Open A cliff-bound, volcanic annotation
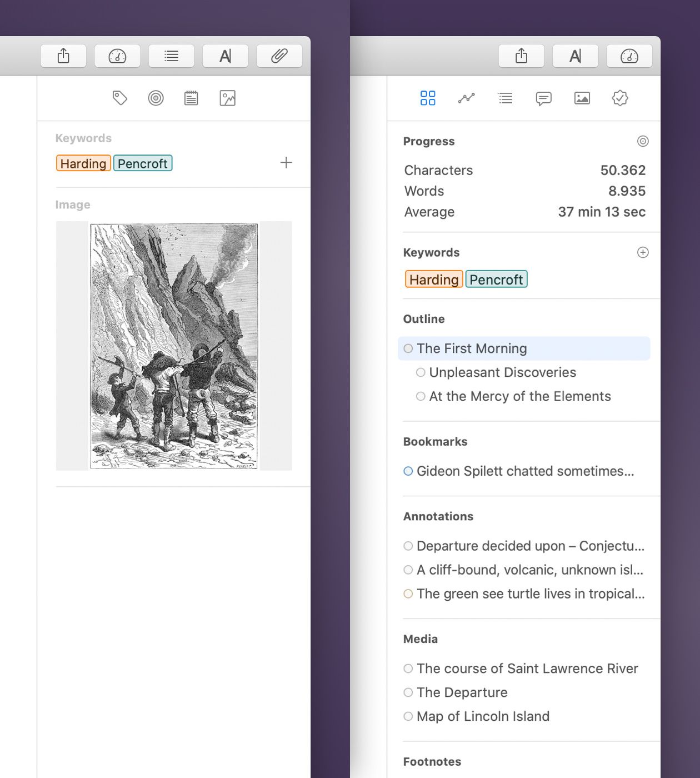700x778 pixels. (x=523, y=570)
